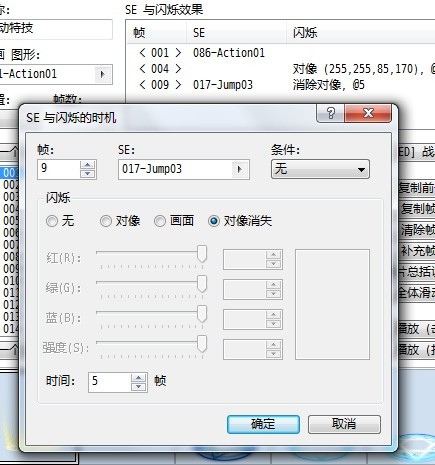Open the 图形 picker arrow next to Action01
This screenshot has width=435, height=465.
click(x=103, y=74)
